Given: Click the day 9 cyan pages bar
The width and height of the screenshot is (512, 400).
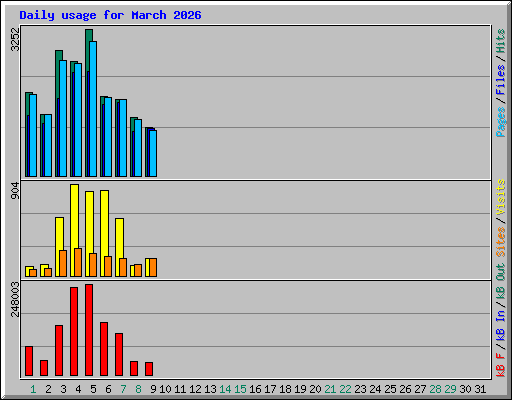Looking at the screenshot, I should (153, 153).
